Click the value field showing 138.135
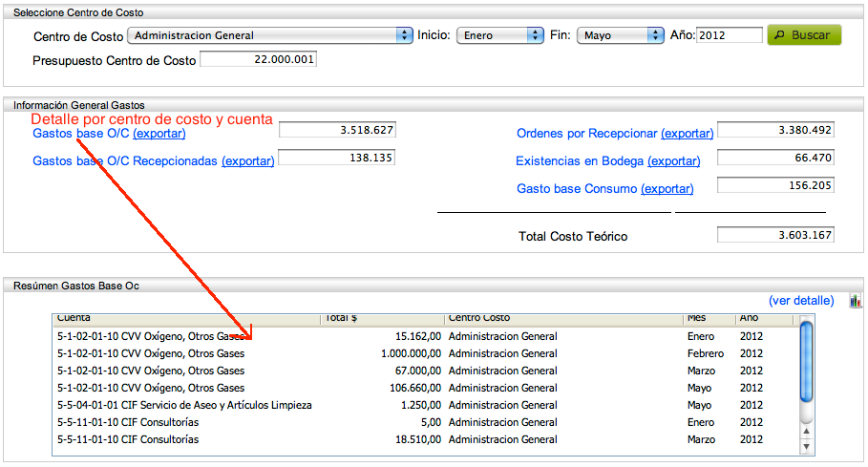This screenshot has height=467, width=868. pos(336,158)
